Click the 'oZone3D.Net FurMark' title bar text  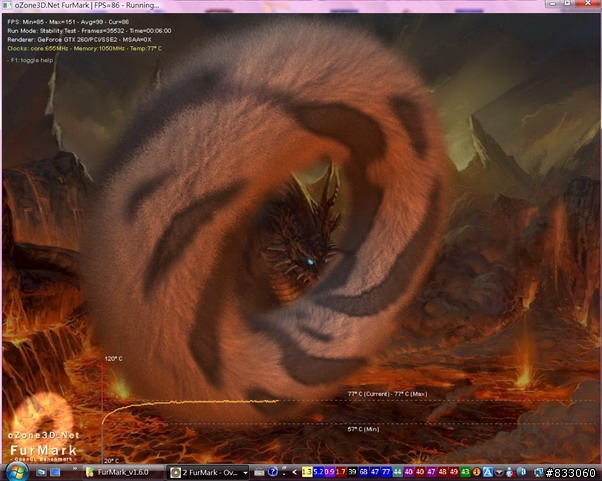click(52, 5)
